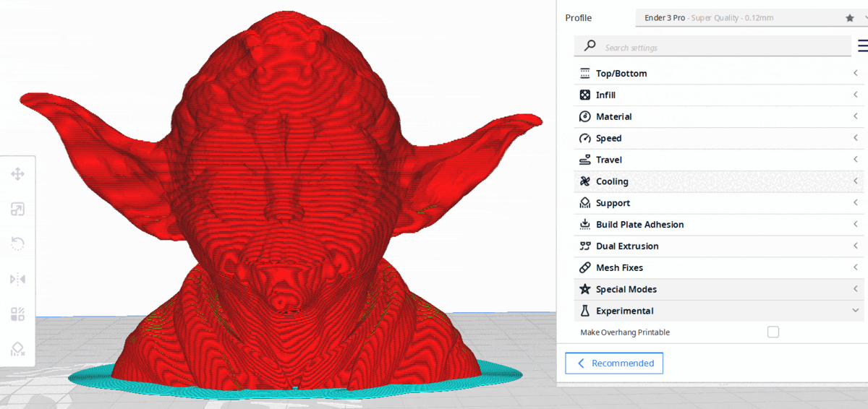This screenshot has width=868, height=409.
Task: Expand the Special Modes chevron
Action: point(856,289)
